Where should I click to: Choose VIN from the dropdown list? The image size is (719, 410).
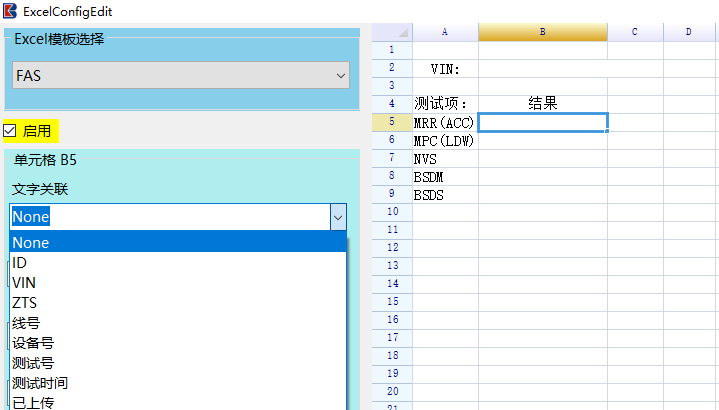[x=178, y=283]
